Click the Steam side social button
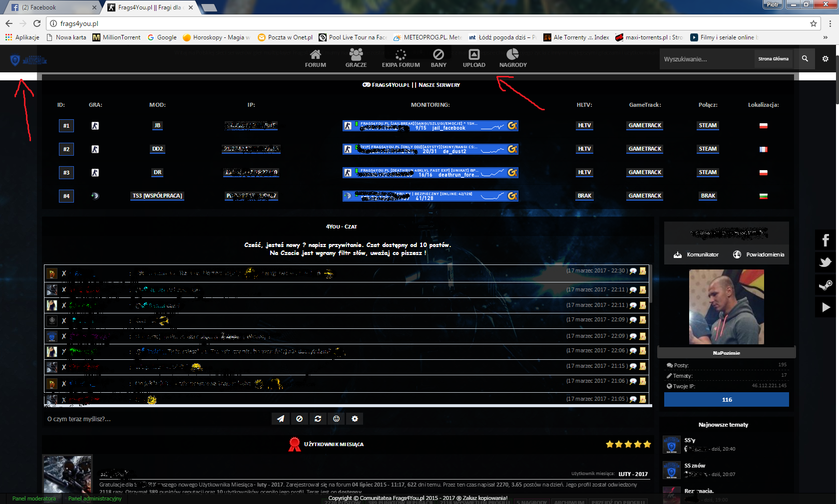839x504 pixels. pyautogui.click(x=826, y=285)
